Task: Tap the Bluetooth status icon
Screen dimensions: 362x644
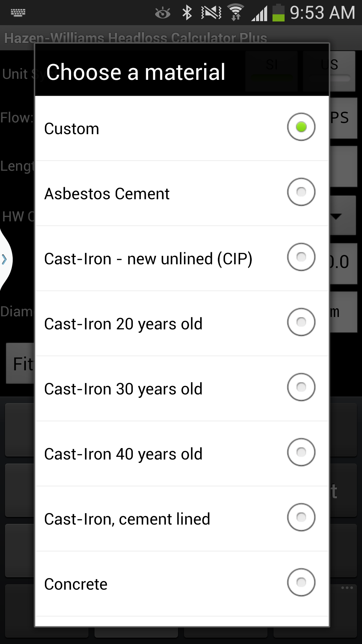Action: (187, 13)
